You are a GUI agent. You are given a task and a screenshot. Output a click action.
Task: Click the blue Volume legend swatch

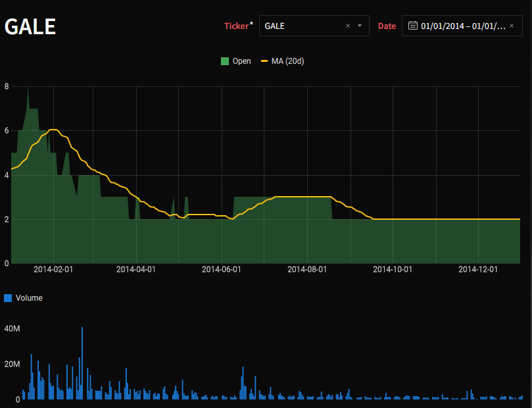tap(8, 298)
